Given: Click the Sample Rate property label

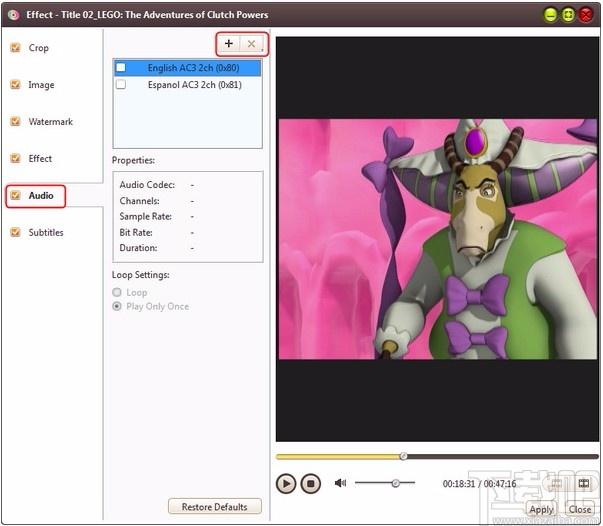Looking at the screenshot, I should point(145,216).
